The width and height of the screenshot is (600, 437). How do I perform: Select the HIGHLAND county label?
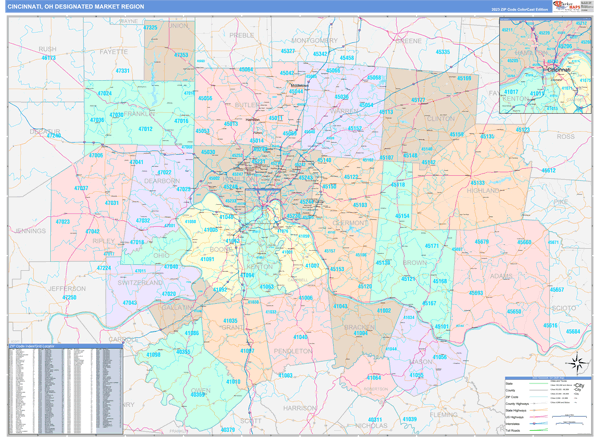(483, 190)
